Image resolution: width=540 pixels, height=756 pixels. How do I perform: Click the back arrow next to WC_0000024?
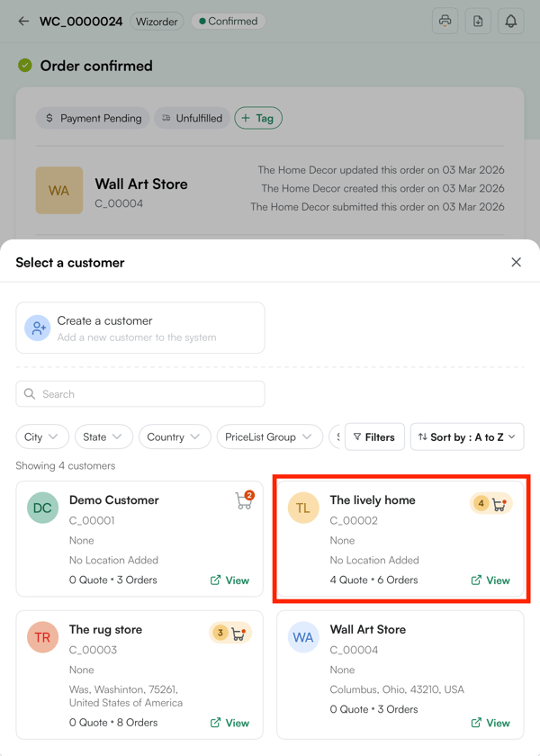pyautogui.click(x=23, y=22)
